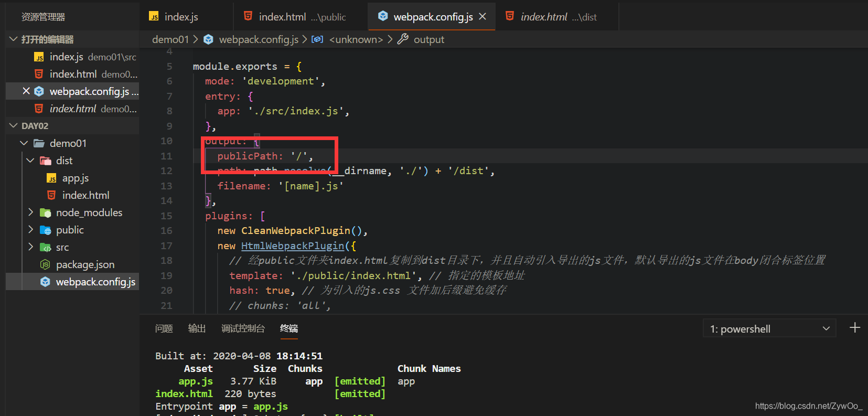Collapse the open editors section
This screenshot has height=416, width=868.
(x=14, y=39)
